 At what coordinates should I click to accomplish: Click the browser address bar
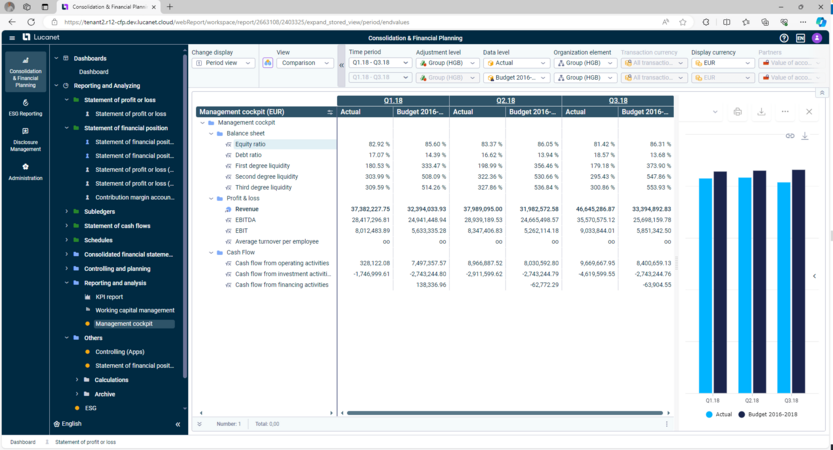[x=351, y=22]
